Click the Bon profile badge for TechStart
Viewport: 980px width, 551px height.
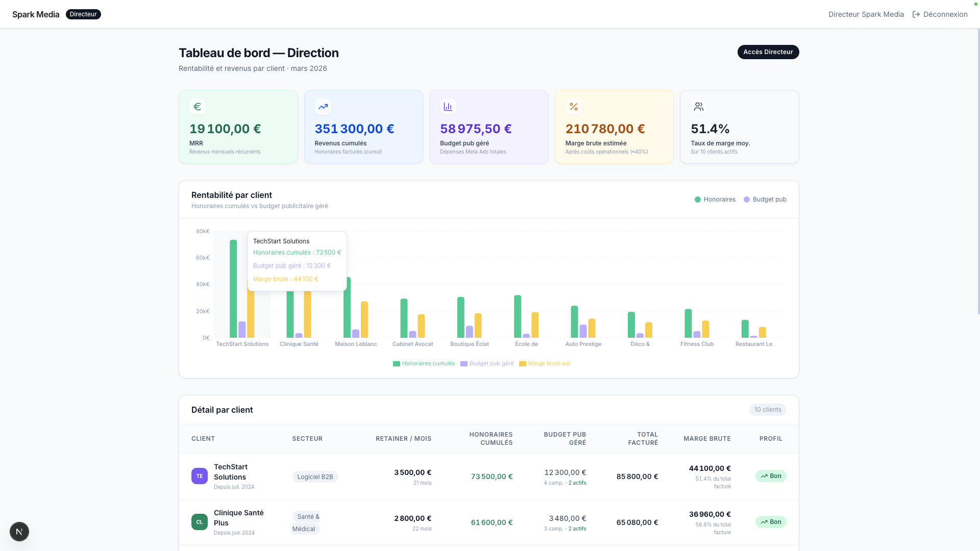pos(770,476)
